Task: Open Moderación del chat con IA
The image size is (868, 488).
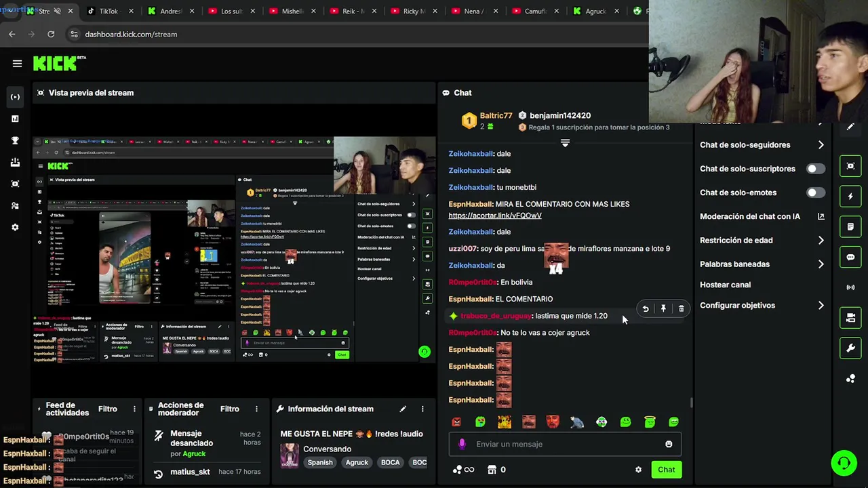Action: click(762, 217)
